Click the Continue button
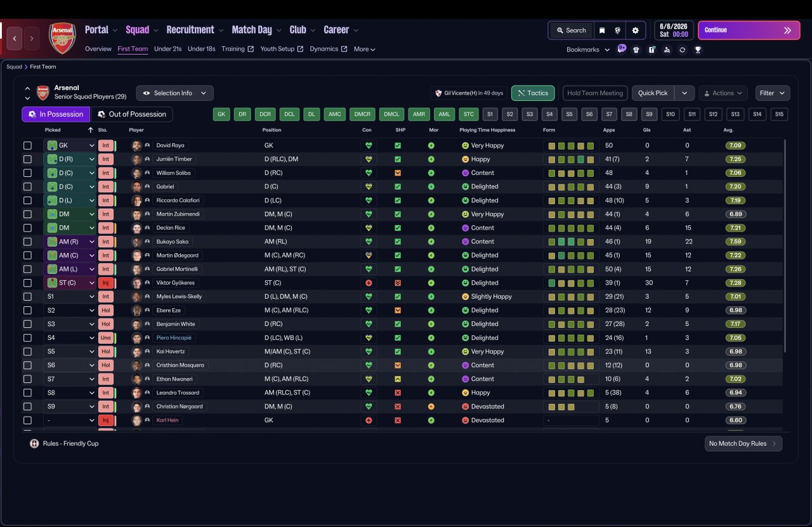This screenshot has width=812, height=527. pos(749,30)
